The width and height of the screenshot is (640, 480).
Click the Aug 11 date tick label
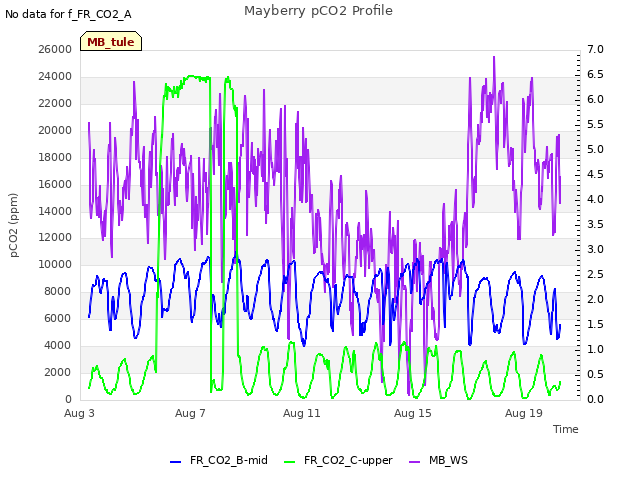pyautogui.click(x=302, y=413)
